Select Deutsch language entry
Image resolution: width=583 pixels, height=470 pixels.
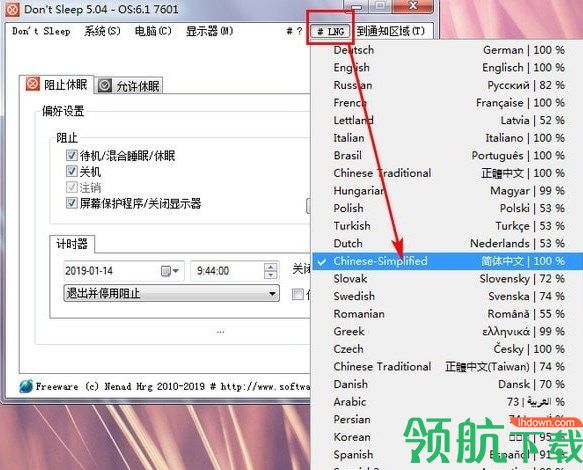pyautogui.click(x=447, y=50)
